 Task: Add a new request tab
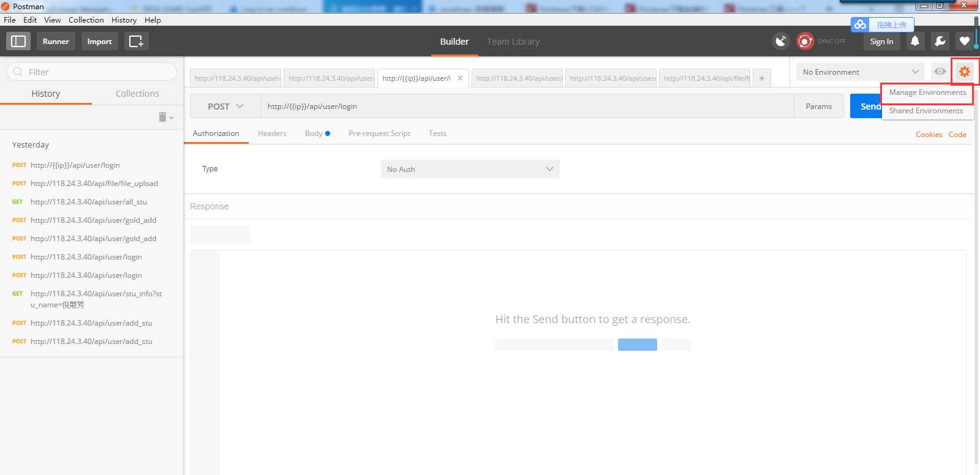tap(762, 78)
